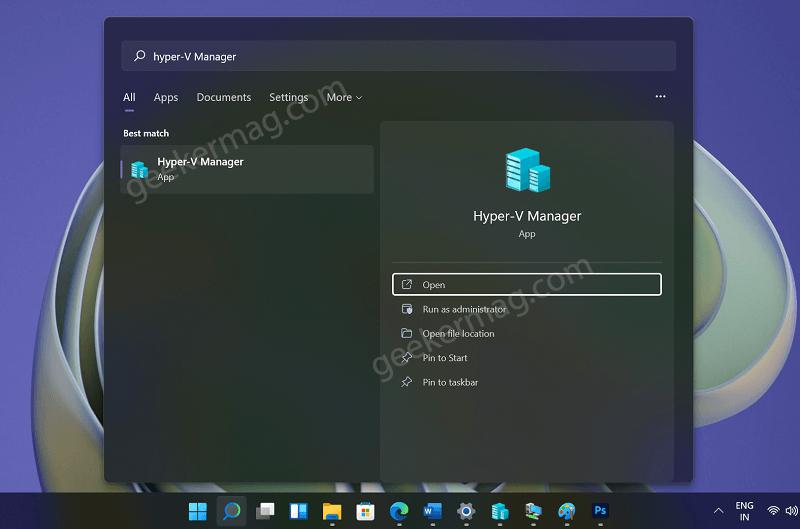800x529 pixels.
Task: Open Photoshop from the taskbar
Action: [600, 511]
